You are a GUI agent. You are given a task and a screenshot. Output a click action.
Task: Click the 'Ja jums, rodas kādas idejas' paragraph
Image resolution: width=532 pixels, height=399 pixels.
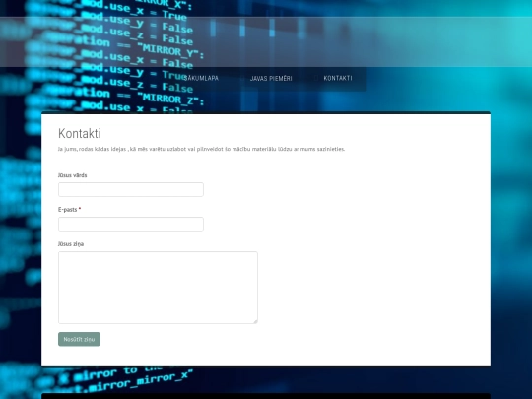[x=202, y=149]
